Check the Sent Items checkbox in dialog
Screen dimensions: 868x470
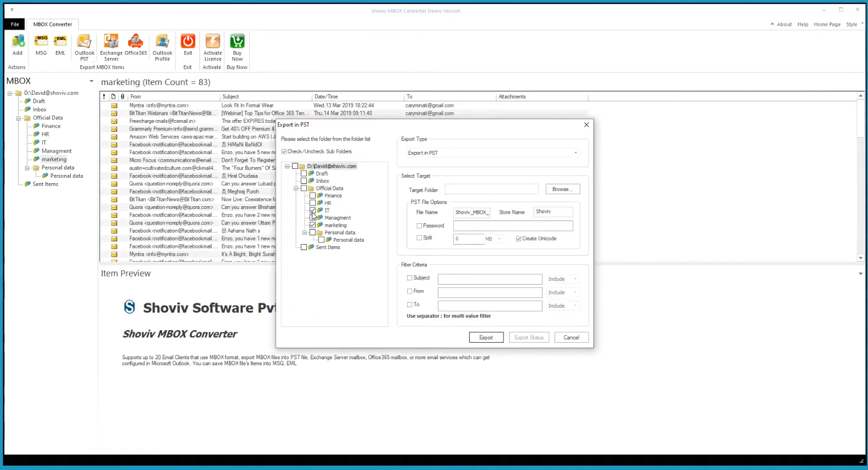(x=304, y=247)
